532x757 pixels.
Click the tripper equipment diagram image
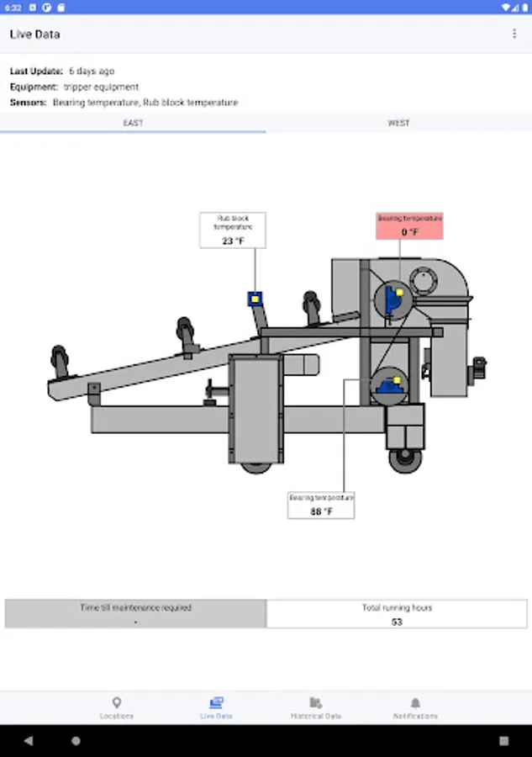point(266,366)
